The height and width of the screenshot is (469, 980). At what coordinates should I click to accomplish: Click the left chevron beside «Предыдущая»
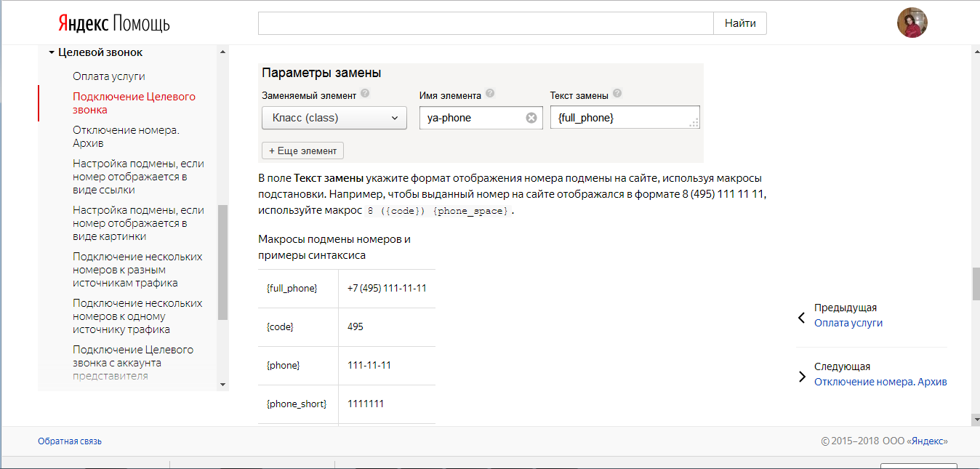coord(800,318)
